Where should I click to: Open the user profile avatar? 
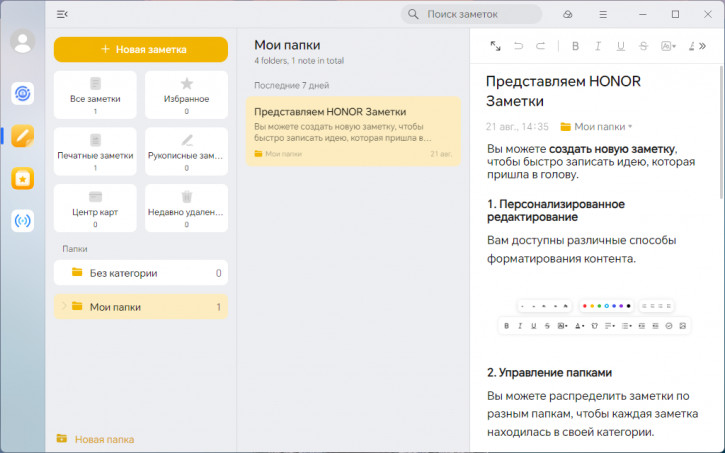point(23,41)
